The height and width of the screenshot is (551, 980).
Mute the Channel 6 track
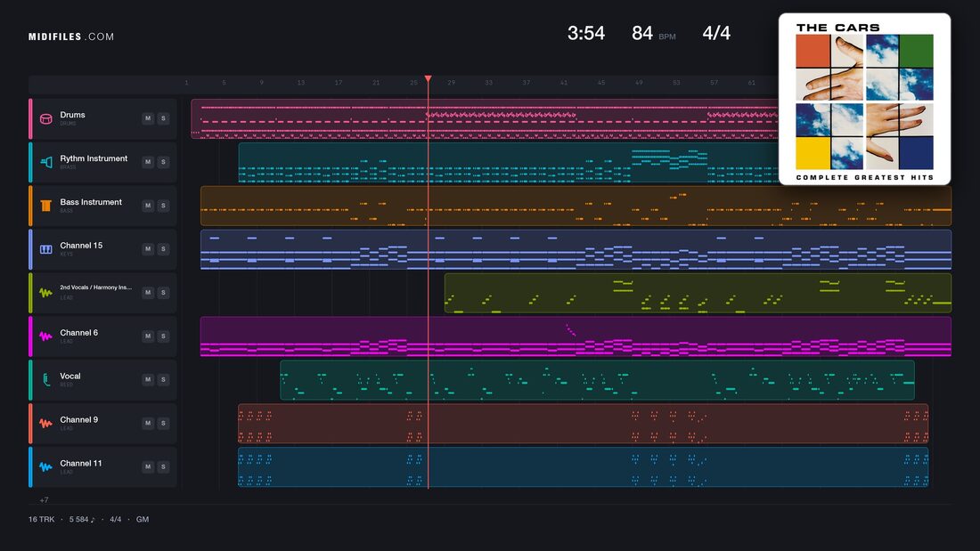tap(148, 336)
